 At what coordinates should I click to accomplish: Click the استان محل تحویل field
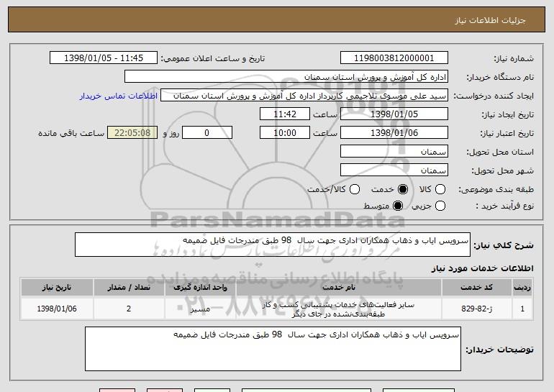coord(394,152)
